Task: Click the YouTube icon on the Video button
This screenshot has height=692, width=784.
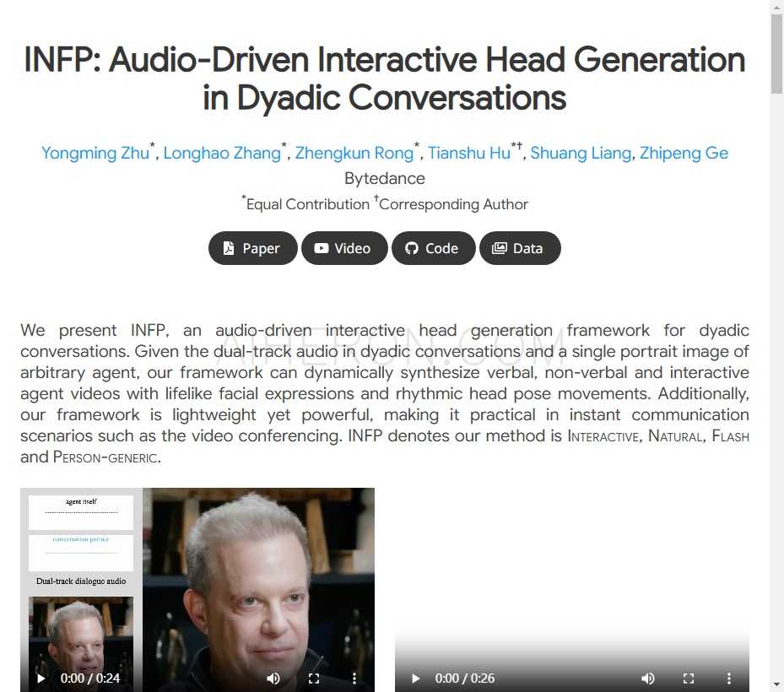Action: click(x=322, y=247)
